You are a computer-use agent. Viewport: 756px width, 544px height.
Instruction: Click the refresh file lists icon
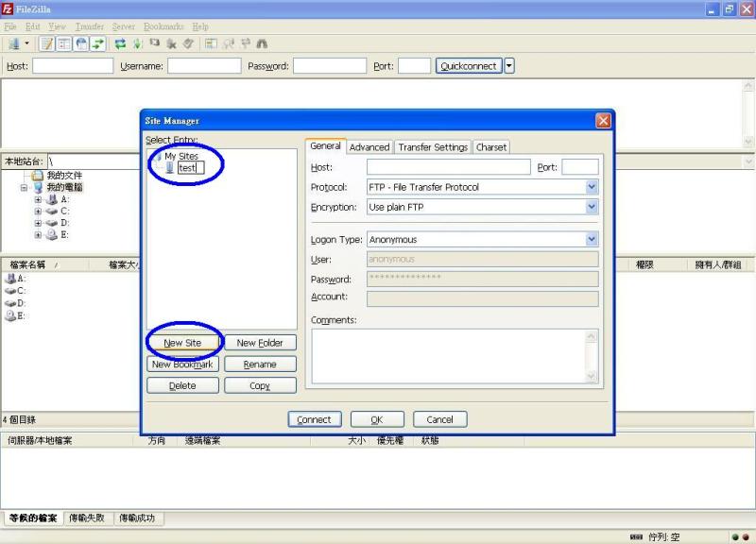[x=120, y=43]
